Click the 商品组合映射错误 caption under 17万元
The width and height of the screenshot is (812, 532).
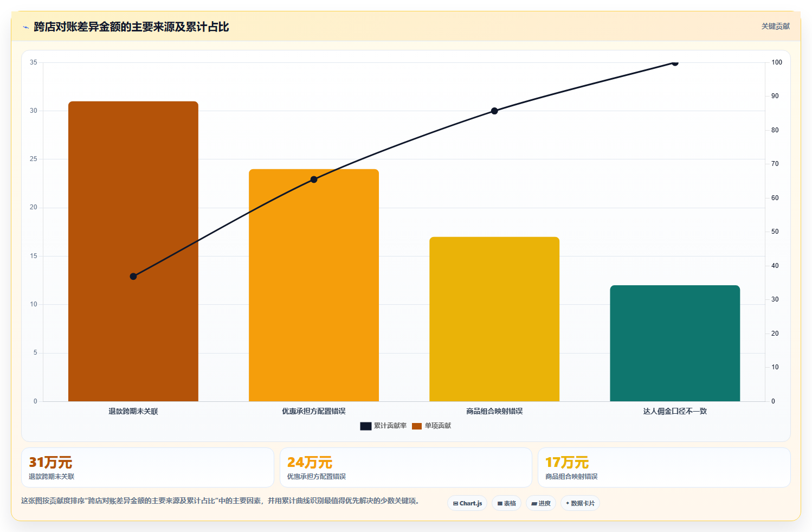pyautogui.click(x=571, y=477)
